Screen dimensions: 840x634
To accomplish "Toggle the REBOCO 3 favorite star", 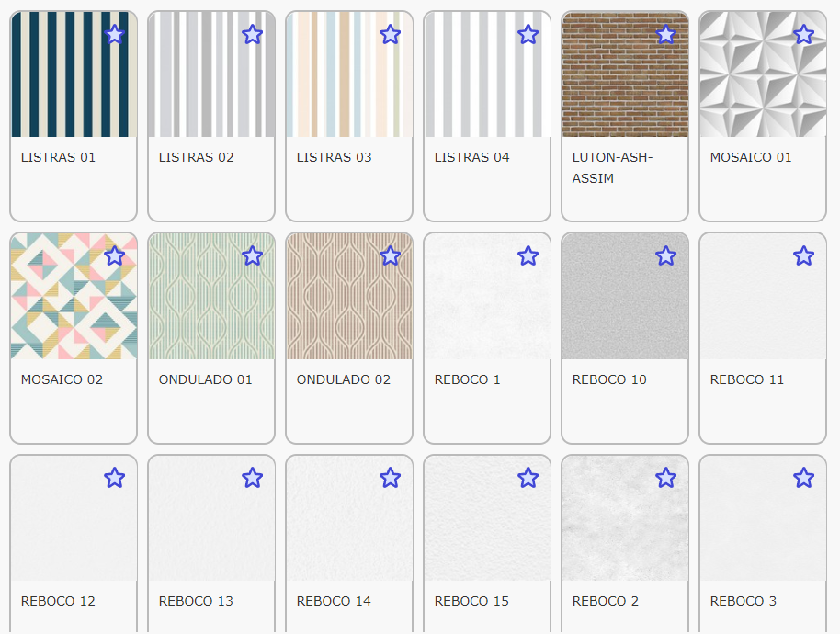I will (x=803, y=477).
